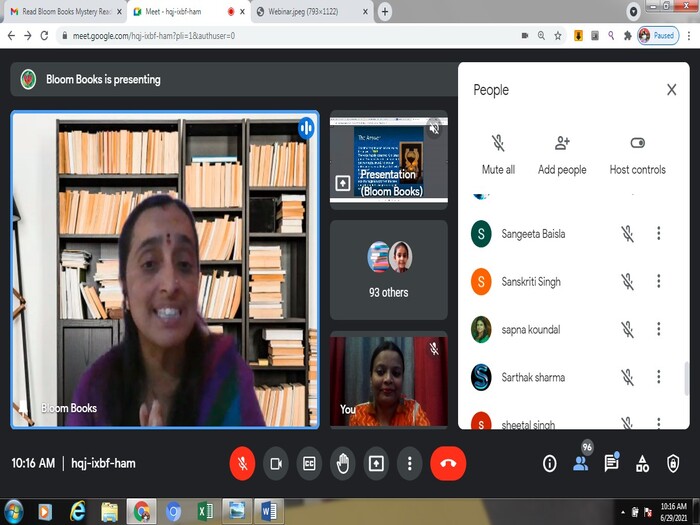Mute Sarthak sharma's microphone
This screenshot has width=700, height=525.
[627, 377]
